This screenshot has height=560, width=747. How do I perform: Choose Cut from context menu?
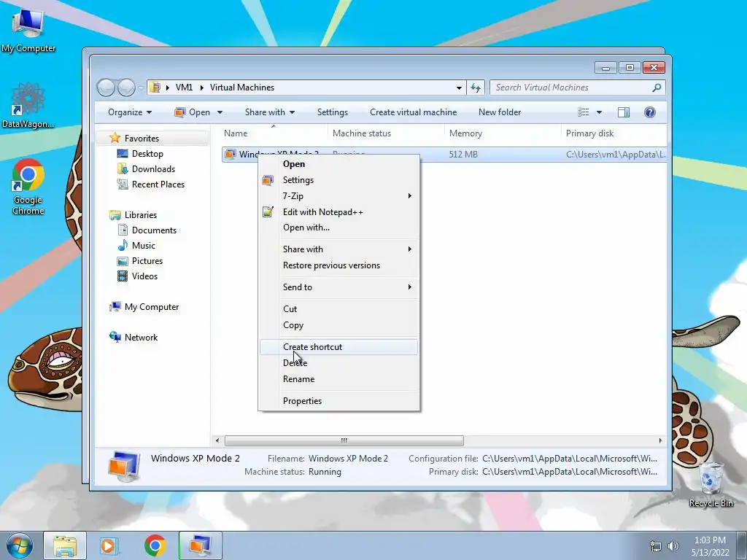[338, 309]
